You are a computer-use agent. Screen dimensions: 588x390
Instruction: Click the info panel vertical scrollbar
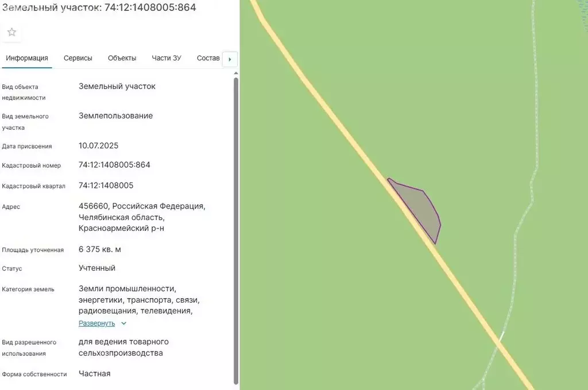coord(236,231)
